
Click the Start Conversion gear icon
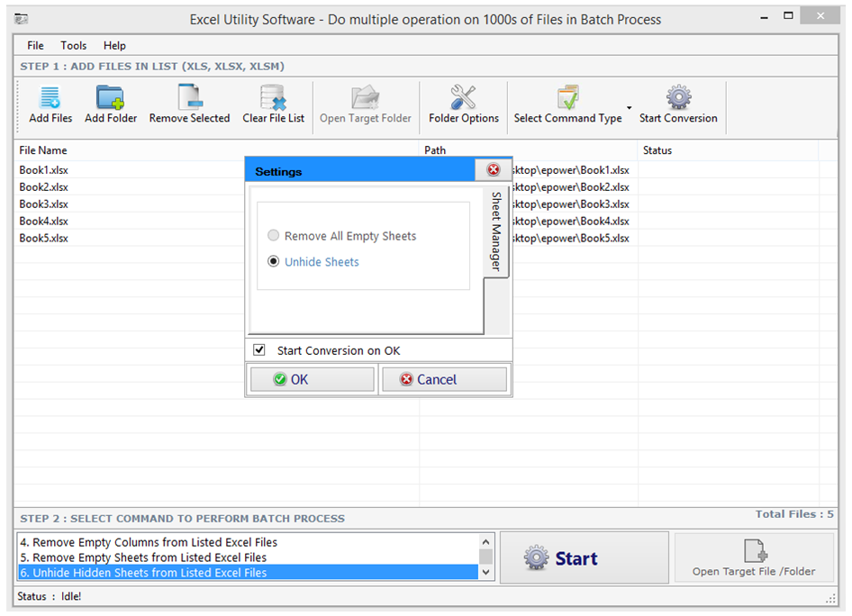[679, 98]
